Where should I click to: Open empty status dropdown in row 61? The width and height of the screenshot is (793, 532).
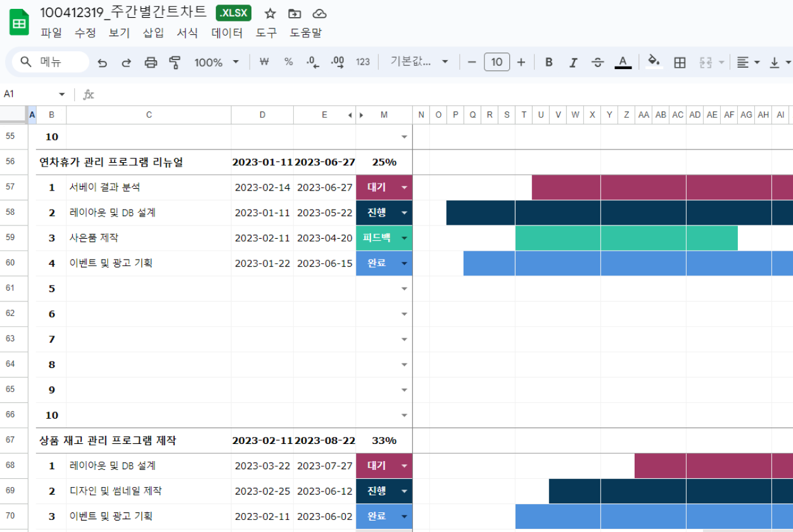[x=404, y=289]
